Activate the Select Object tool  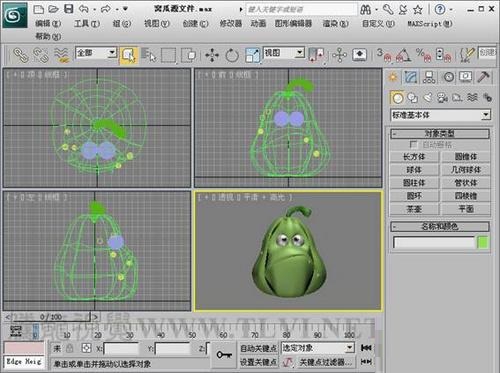[x=129, y=55]
